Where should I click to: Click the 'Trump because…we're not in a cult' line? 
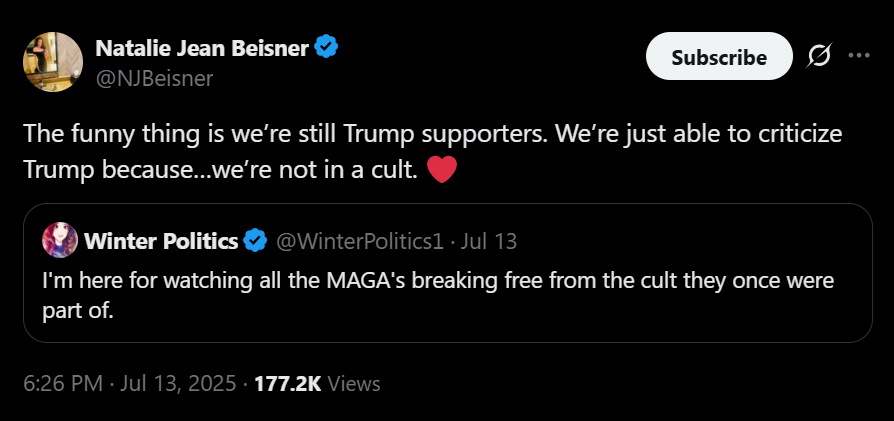(221, 169)
